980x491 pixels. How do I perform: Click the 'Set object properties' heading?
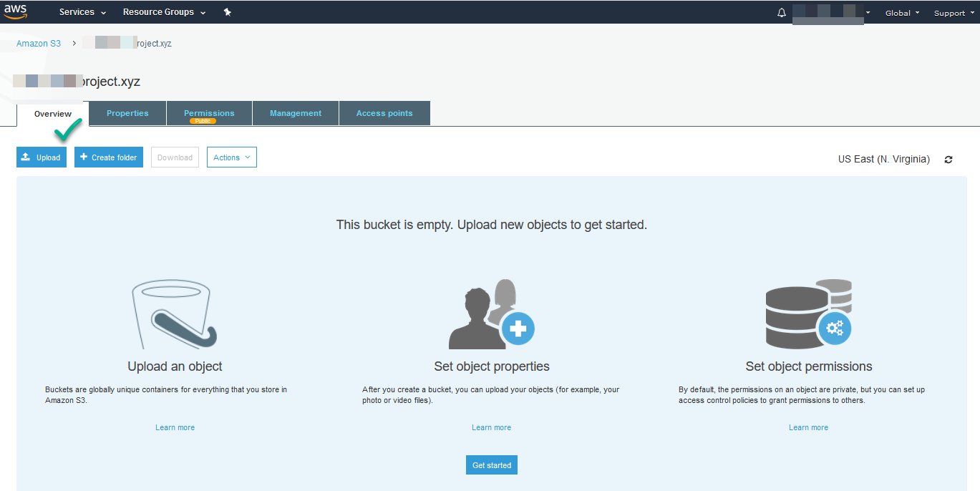[492, 366]
